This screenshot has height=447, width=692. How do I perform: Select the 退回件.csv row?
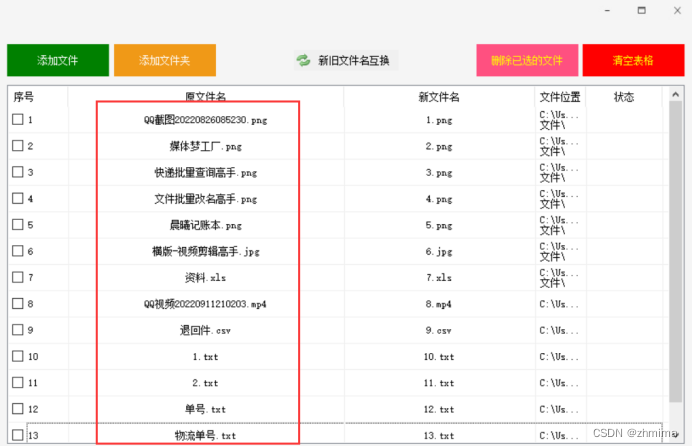coord(205,330)
